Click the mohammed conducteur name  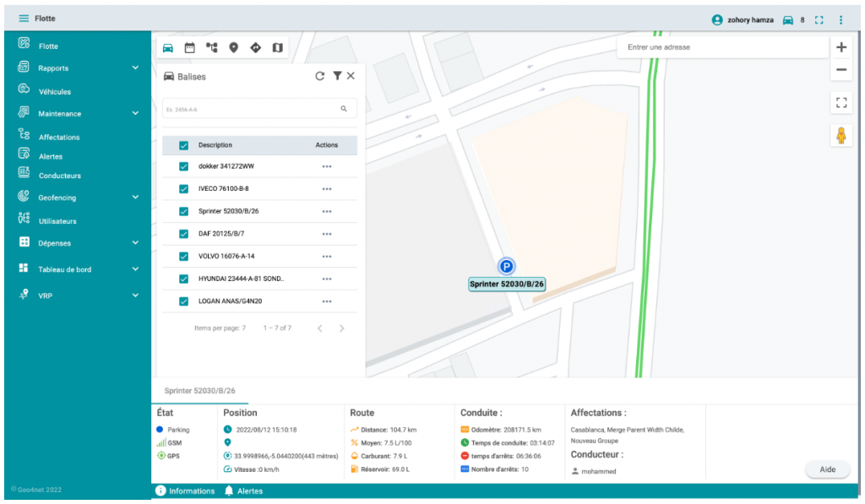pyautogui.click(x=599, y=471)
